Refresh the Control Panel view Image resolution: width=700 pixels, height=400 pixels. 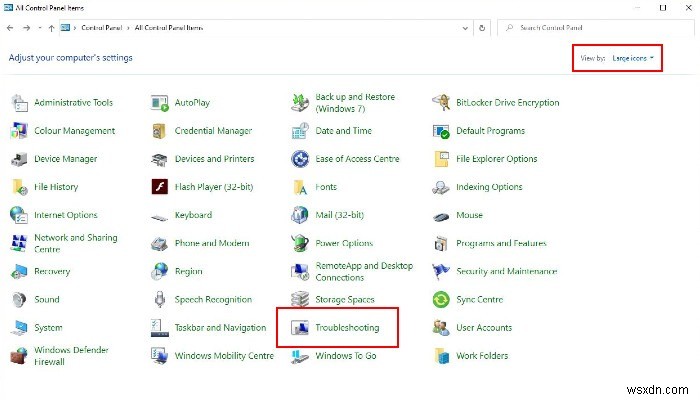(x=482, y=28)
